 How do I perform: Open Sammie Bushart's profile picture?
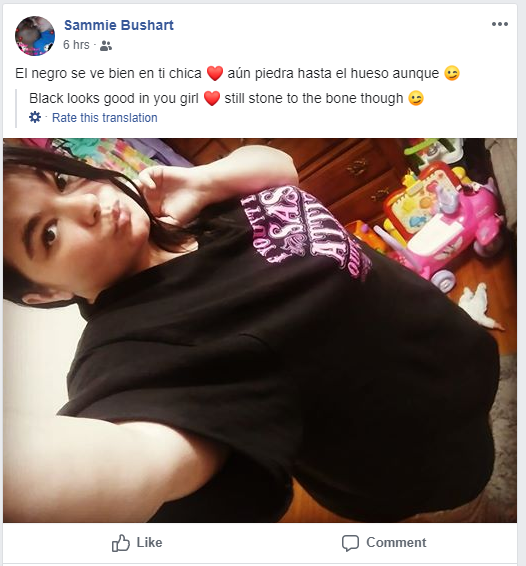pos(35,36)
